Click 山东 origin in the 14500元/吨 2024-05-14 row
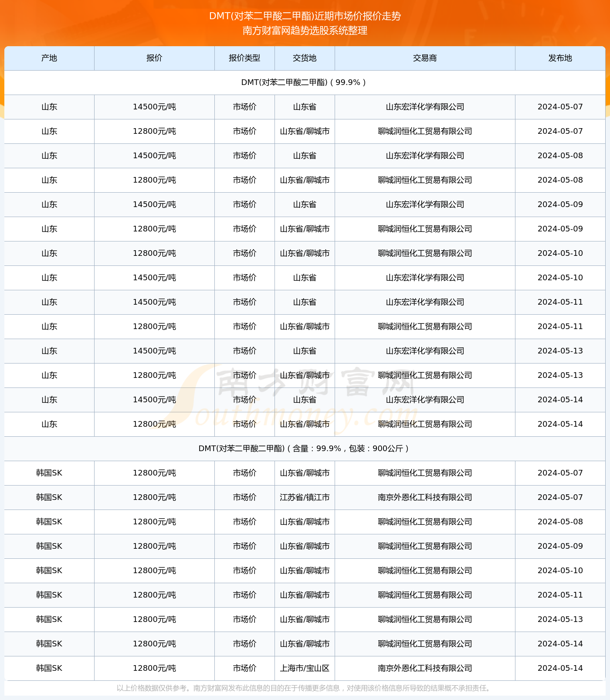 click(x=49, y=400)
